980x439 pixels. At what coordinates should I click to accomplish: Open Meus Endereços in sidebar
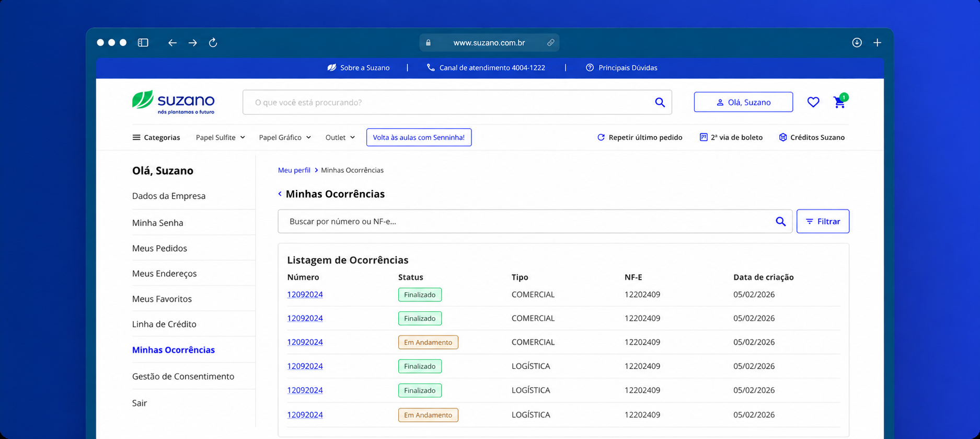pyautogui.click(x=165, y=273)
